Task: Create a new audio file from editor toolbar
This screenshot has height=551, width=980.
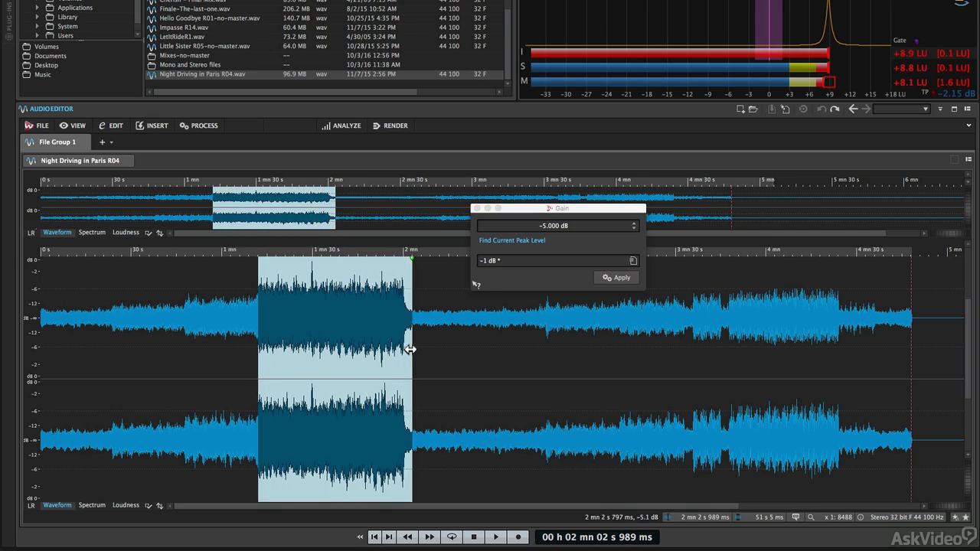Action: coord(740,109)
